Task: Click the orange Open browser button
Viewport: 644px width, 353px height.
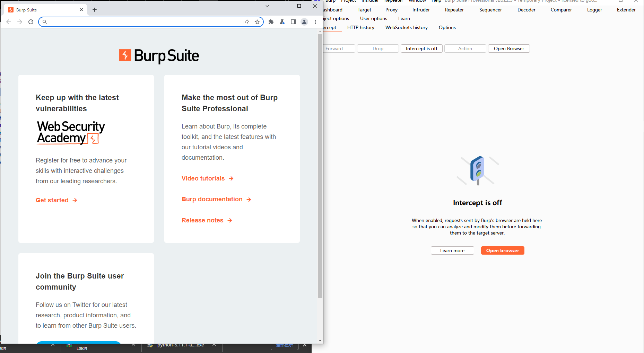Action: click(x=503, y=250)
